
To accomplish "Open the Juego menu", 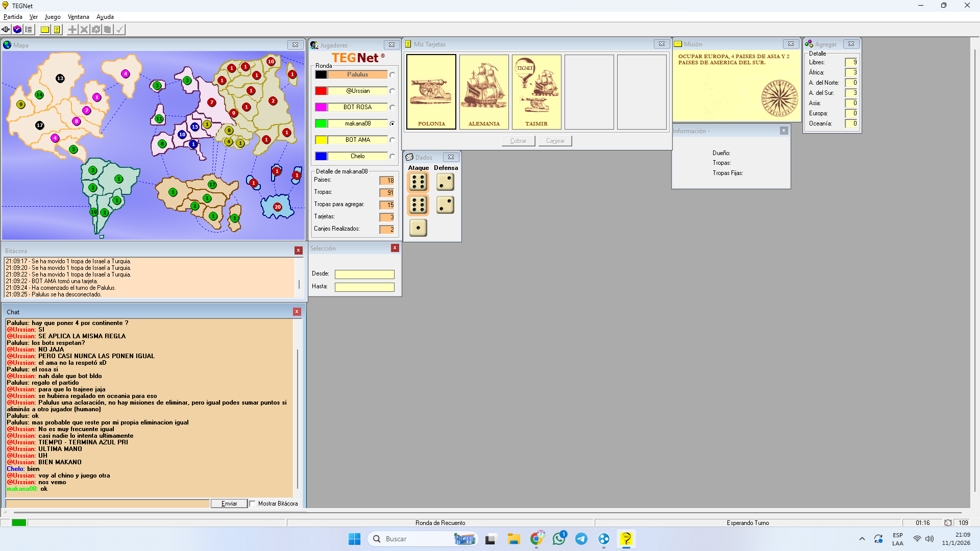I will [x=53, y=17].
